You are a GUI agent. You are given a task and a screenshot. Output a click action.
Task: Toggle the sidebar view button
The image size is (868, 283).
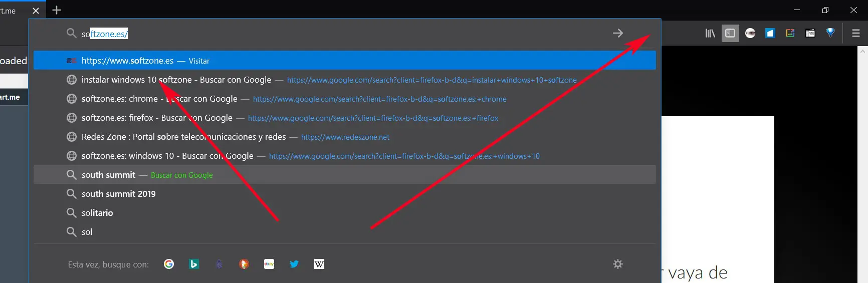click(x=730, y=33)
